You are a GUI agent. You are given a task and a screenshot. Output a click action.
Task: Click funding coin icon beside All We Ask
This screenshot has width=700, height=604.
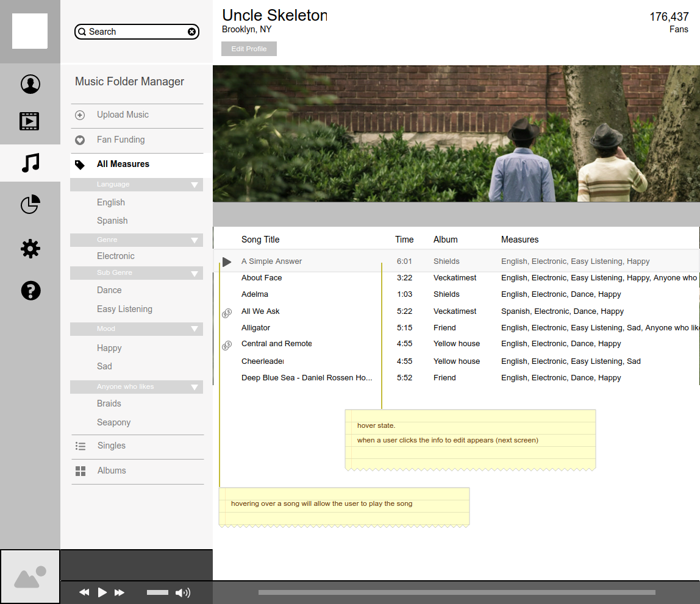227,313
